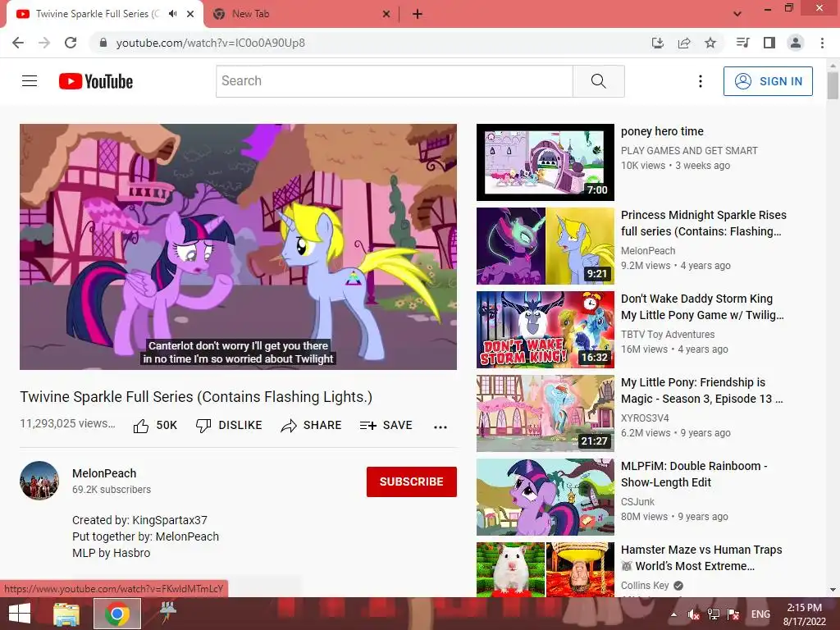Click TBTV Toy Adventures channel name
Image resolution: width=840 pixels, height=630 pixels.
pyautogui.click(x=668, y=335)
